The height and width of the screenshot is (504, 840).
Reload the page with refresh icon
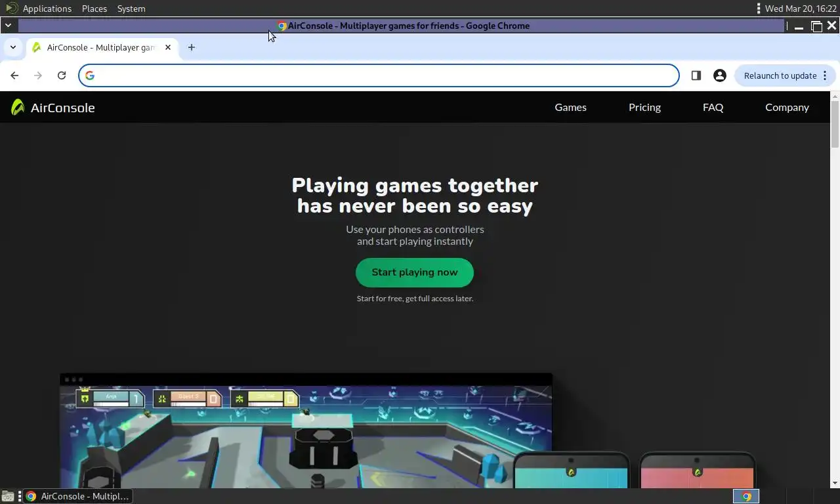pos(62,75)
